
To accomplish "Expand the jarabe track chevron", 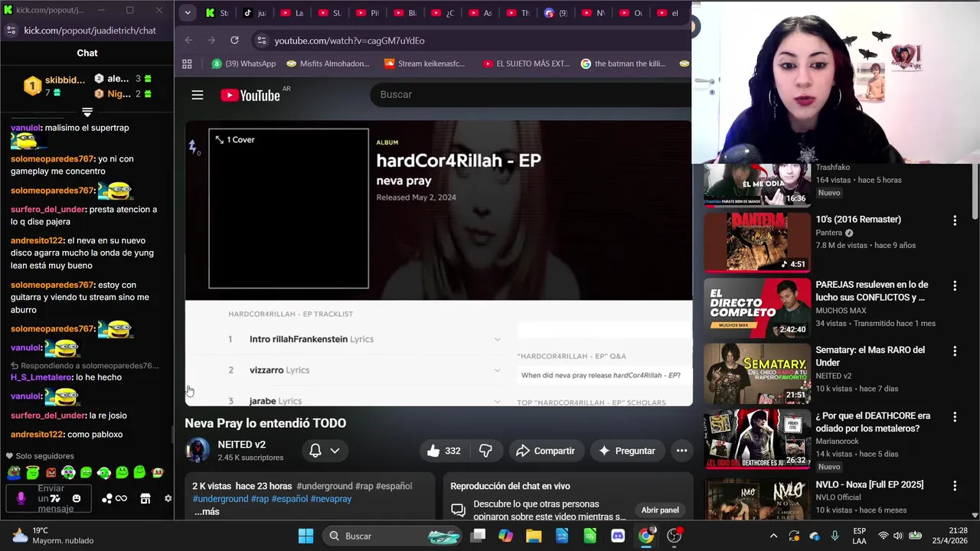I will click(497, 401).
